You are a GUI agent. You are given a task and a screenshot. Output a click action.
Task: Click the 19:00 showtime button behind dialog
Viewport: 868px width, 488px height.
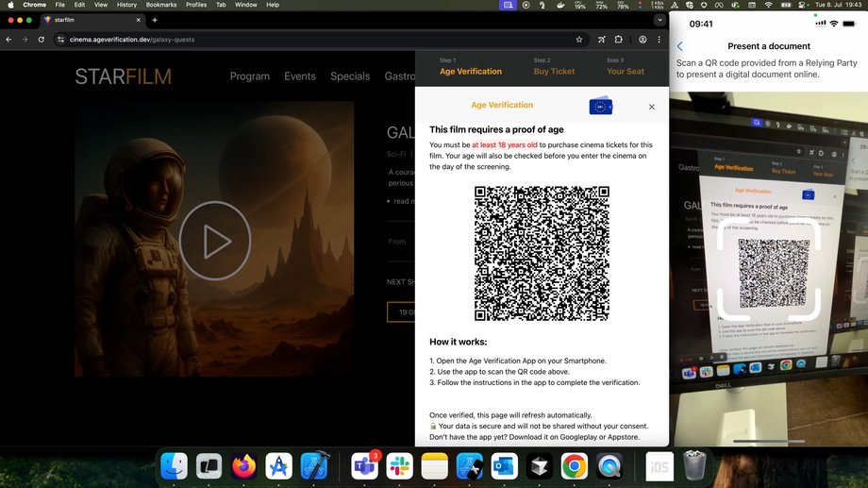pos(401,312)
